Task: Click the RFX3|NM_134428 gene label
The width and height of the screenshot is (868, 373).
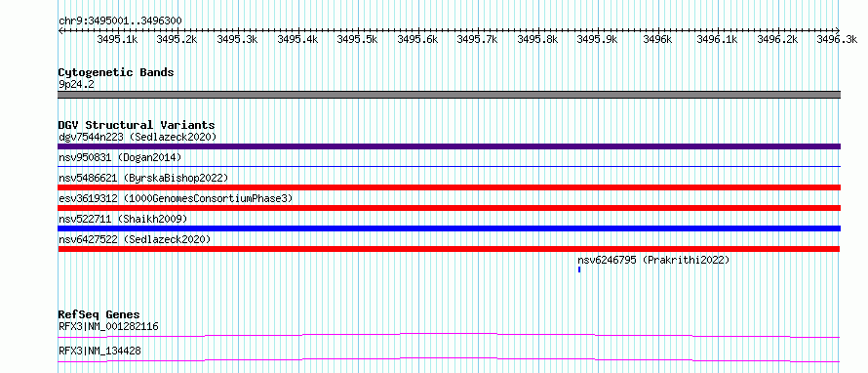Action: 99,351
